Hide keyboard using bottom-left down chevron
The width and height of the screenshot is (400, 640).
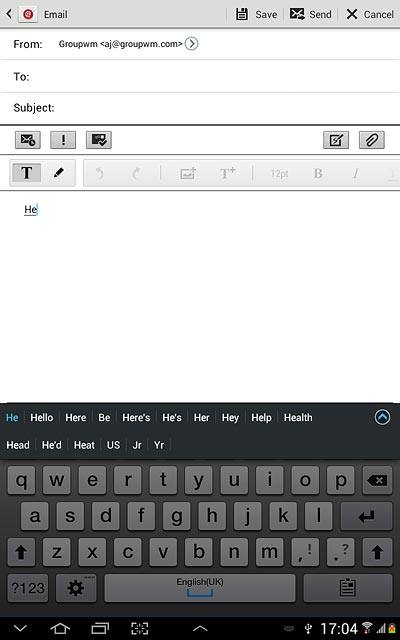[x=20, y=628]
